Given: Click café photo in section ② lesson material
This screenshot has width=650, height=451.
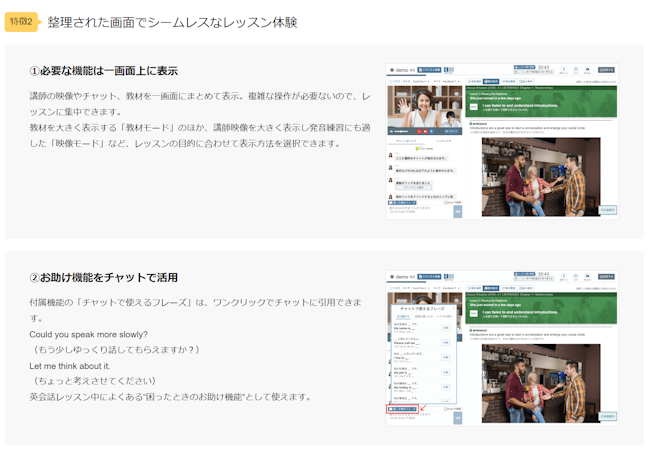Looking at the screenshot, I should (x=541, y=383).
